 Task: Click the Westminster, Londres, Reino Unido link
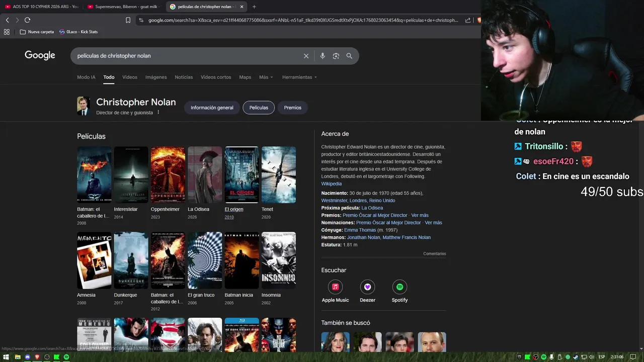coord(358,200)
